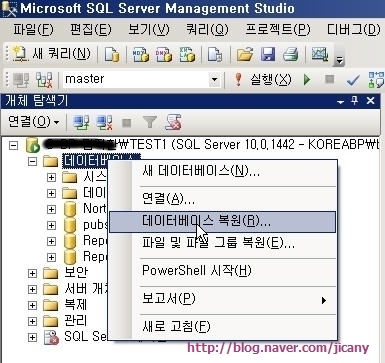
Task: Choose PowerShell 시작(H) context menu entry
Action: point(223,270)
